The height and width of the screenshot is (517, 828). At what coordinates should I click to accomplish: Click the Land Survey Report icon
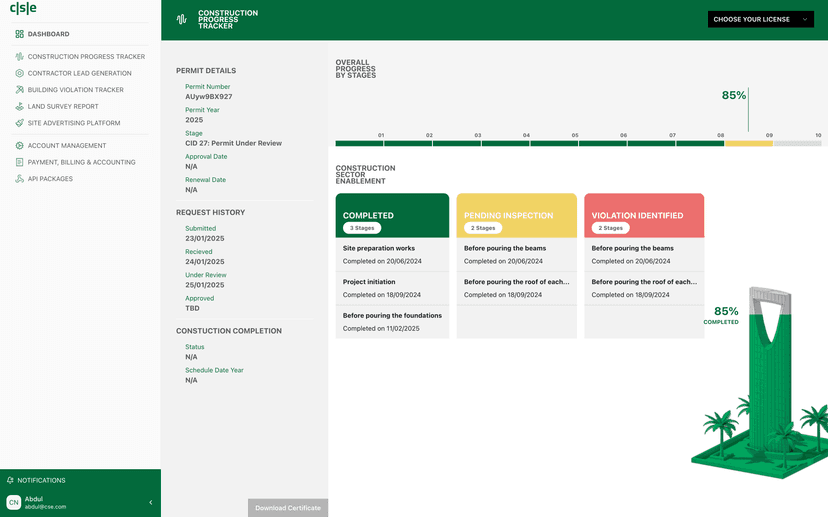tap(20, 106)
